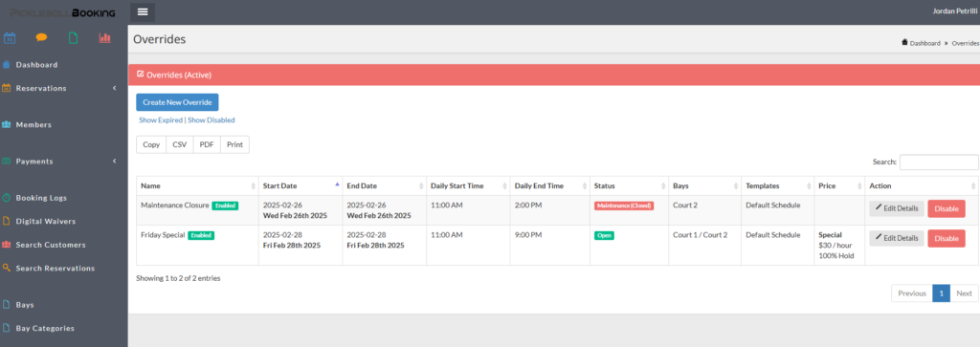Open Booking Logs in the sidebar
This screenshot has width=980, height=347.
point(41,198)
